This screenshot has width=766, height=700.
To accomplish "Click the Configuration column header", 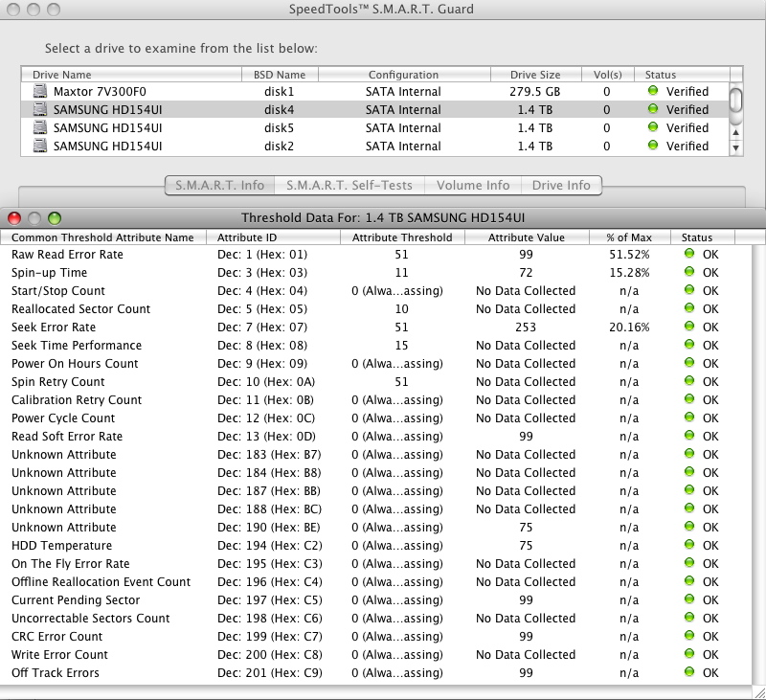I will tap(404, 75).
